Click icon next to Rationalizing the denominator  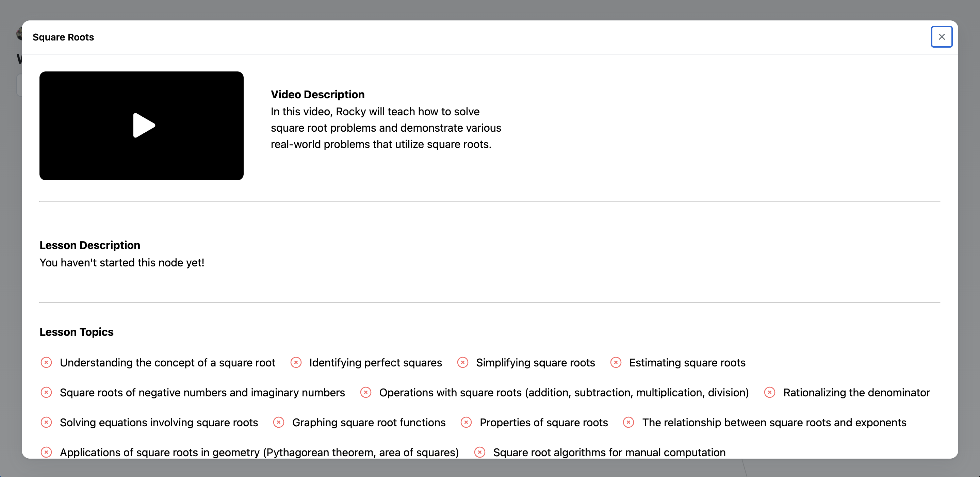[770, 392]
